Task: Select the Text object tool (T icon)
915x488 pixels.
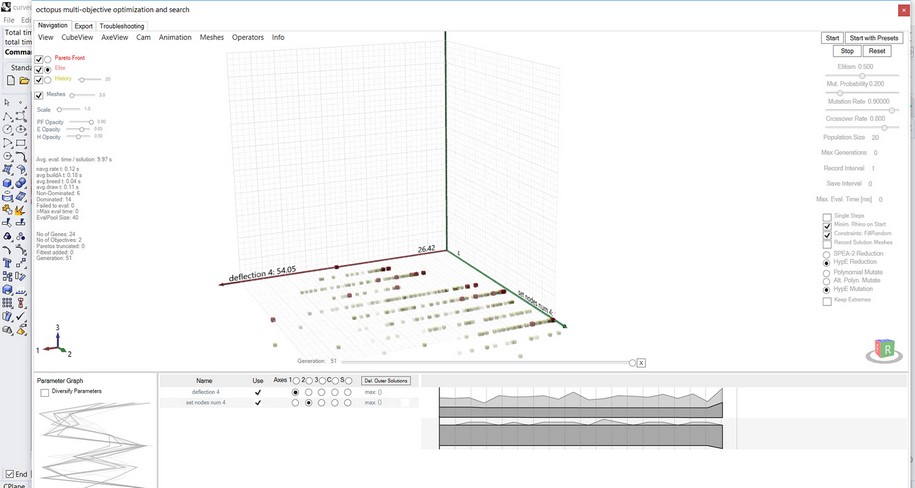Action: click(x=7, y=263)
